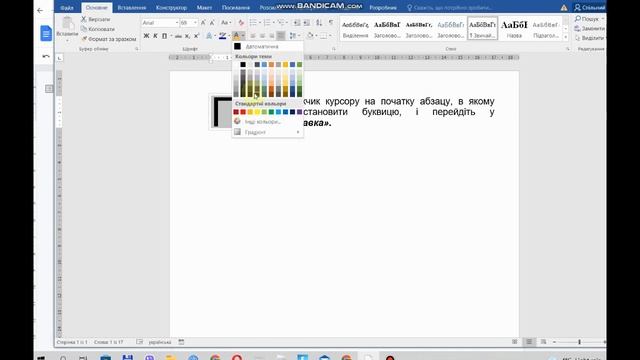
Task: Open the Clipboard (Буфер обміну) dialog launcher
Action: [137, 49]
